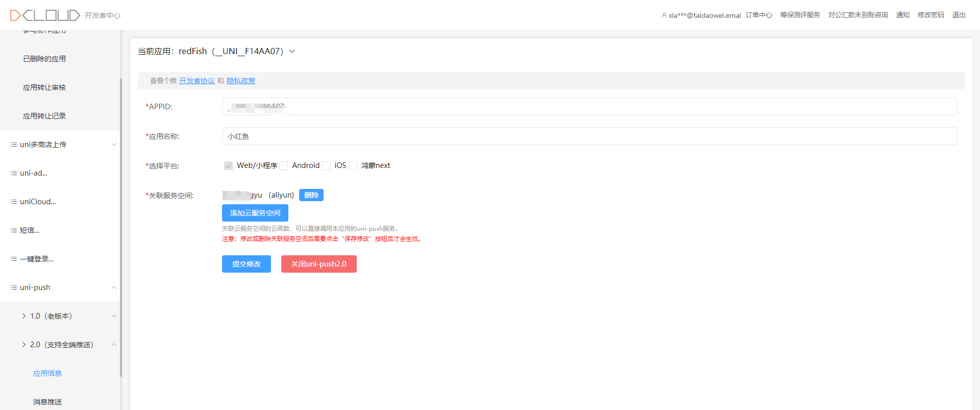Click the list icon beside 一键登录

tap(14, 259)
